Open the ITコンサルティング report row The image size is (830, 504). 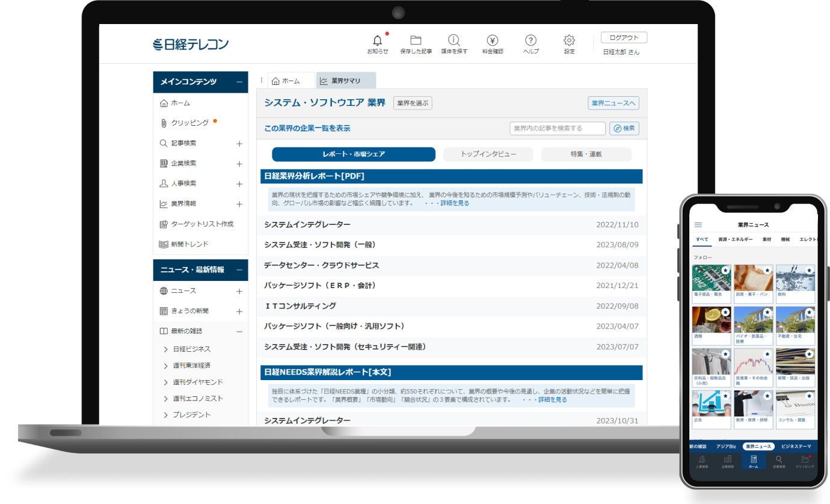tap(452, 306)
